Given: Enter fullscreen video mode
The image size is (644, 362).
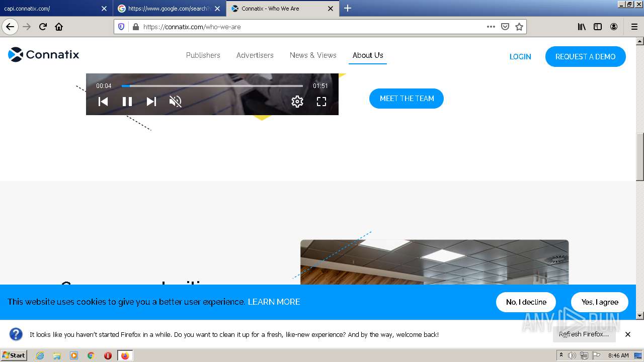Looking at the screenshot, I should point(321,102).
